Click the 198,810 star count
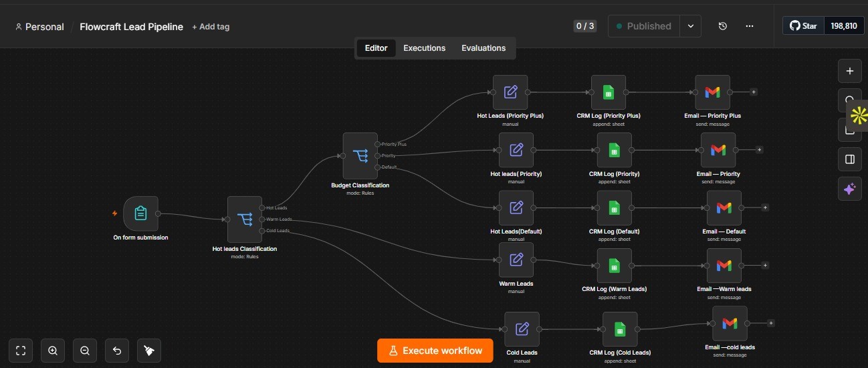 click(843, 26)
